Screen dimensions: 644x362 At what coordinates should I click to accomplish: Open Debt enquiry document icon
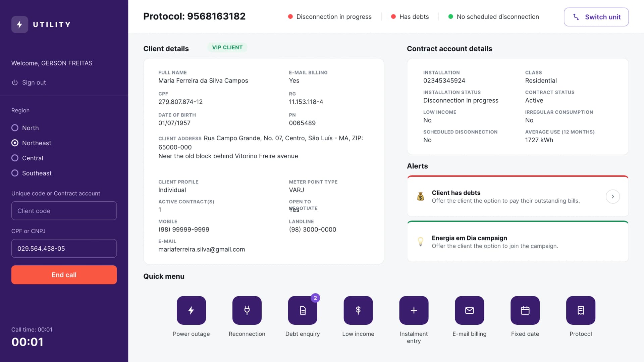pos(303,310)
